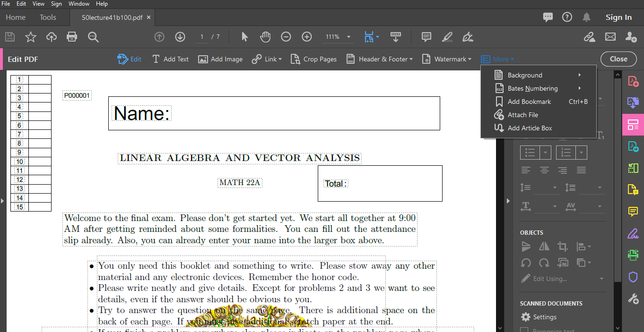Select Add Article Box menu item
Viewport: 644px width, 332px height.
click(x=539, y=128)
